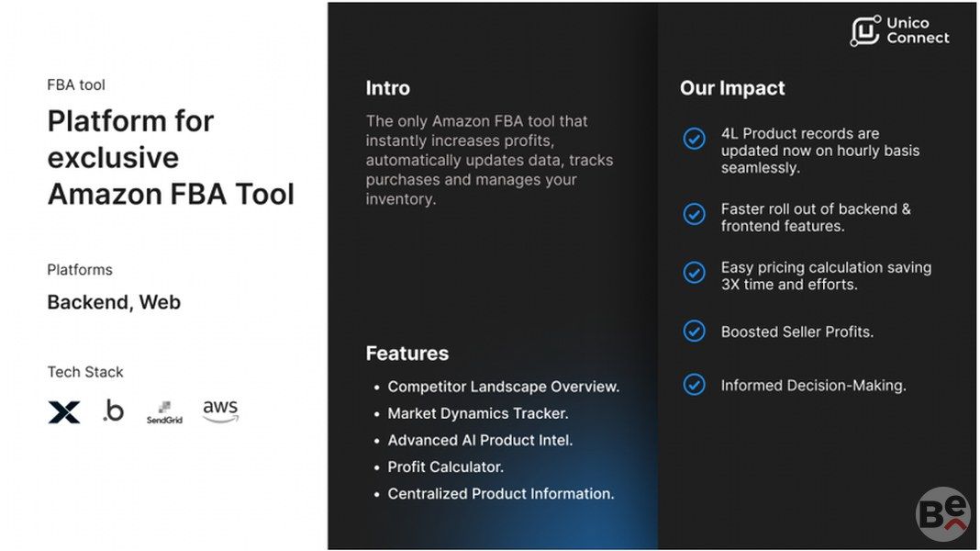Click the ".b" tech stack logo
This screenshot has height=551, width=980.
tap(113, 410)
